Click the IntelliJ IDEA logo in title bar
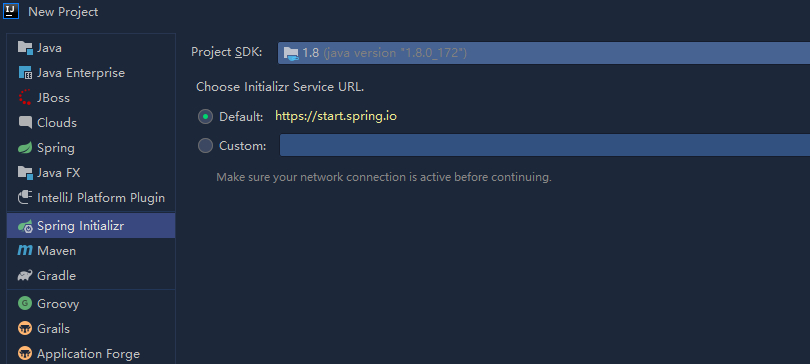 11,10
